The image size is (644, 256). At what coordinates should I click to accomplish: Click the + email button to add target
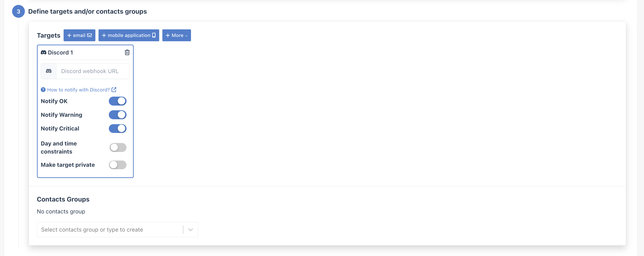(x=79, y=35)
